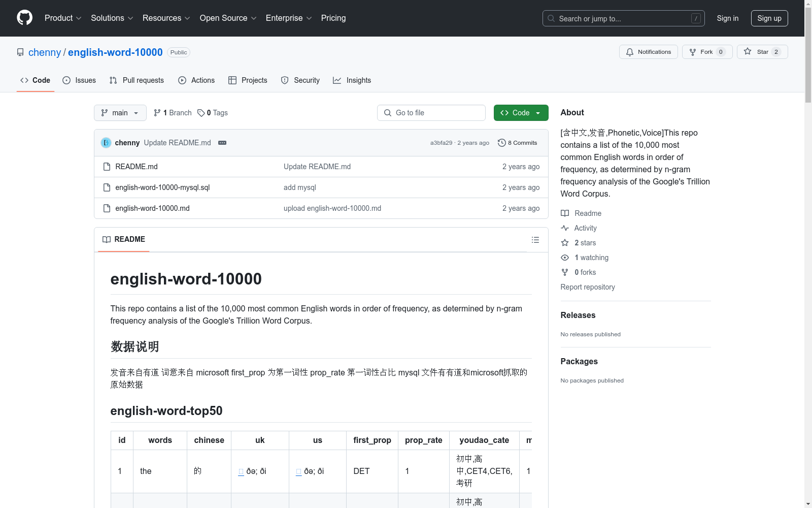This screenshot has width=812, height=508.
Task: Open the Projects tab
Action: click(248, 80)
